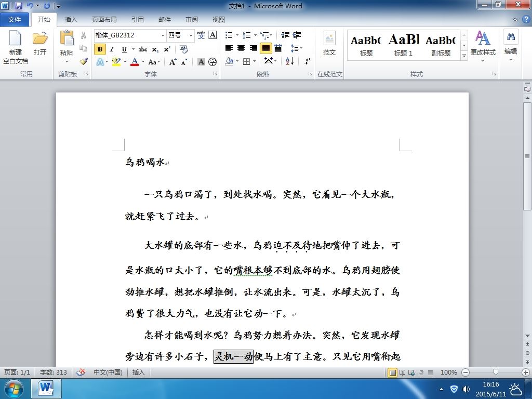The height and width of the screenshot is (399, 532).
Task: Click the Copy icon in clipboard group
Action: [x=84, y=48]
